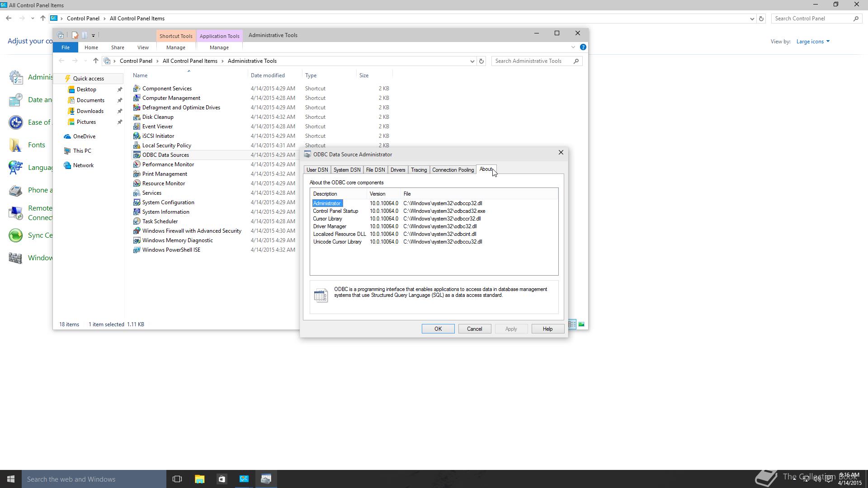
Task: Open Services shortcut
Action: click(151, 192)
